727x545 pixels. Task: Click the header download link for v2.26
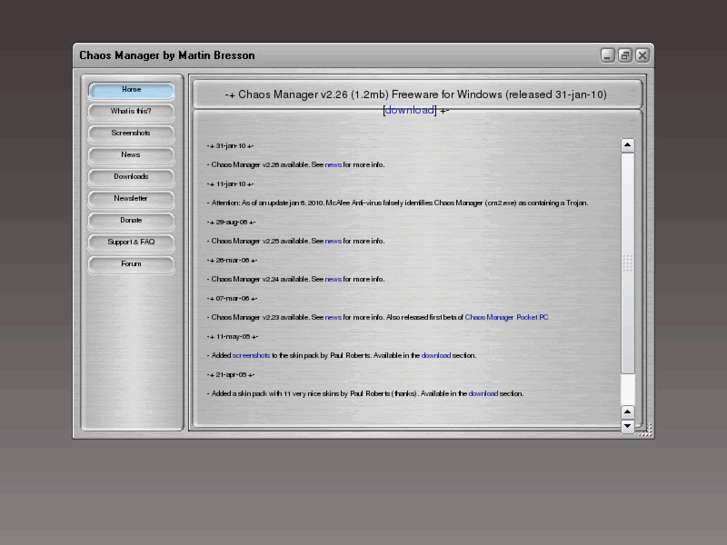(x=409, y=110)
